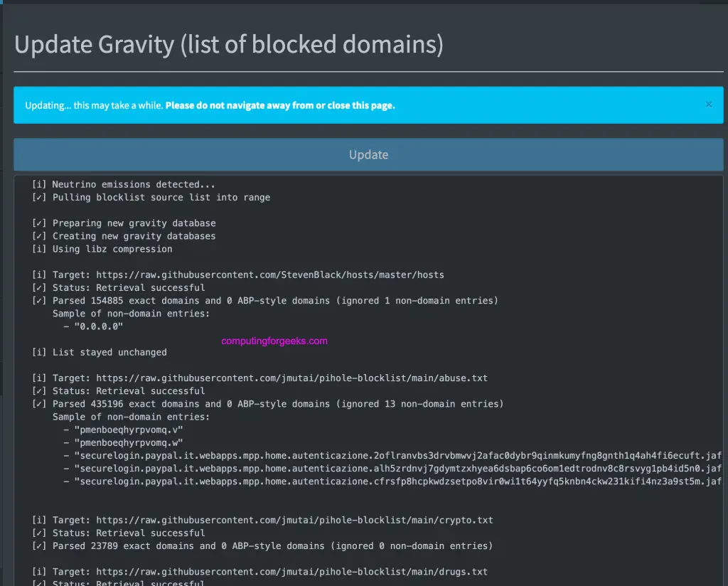Click "Sample of non-domain entries:" above pmenboeqhyrpvomq.v

131,417
